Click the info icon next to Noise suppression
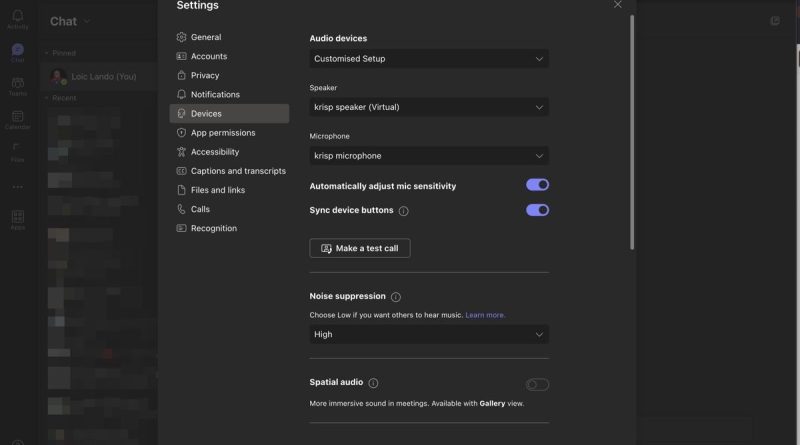This screenshot has height=445, width=800. [396, 296]
